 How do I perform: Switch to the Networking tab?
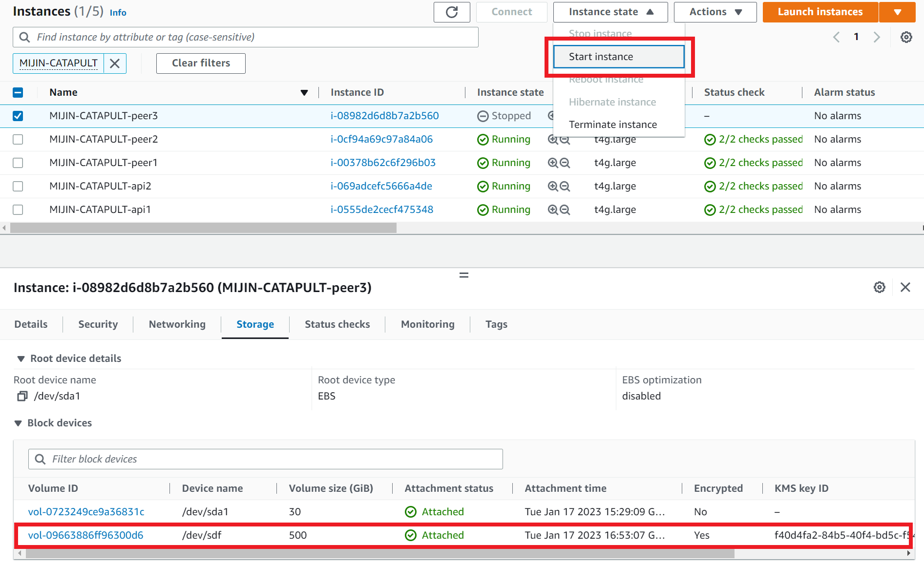(177, 324)
